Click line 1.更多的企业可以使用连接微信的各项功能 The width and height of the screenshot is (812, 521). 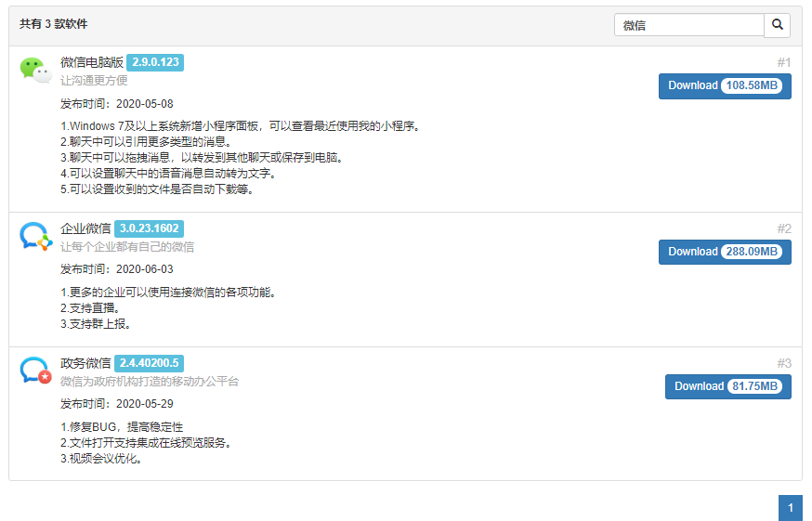coord(168,293)
